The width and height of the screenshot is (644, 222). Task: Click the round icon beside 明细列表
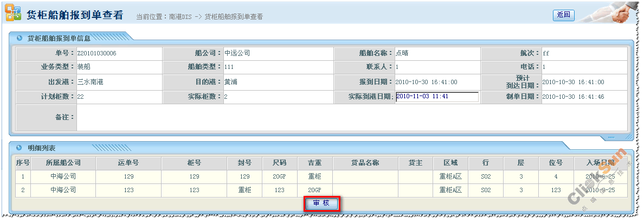(20, 148)
